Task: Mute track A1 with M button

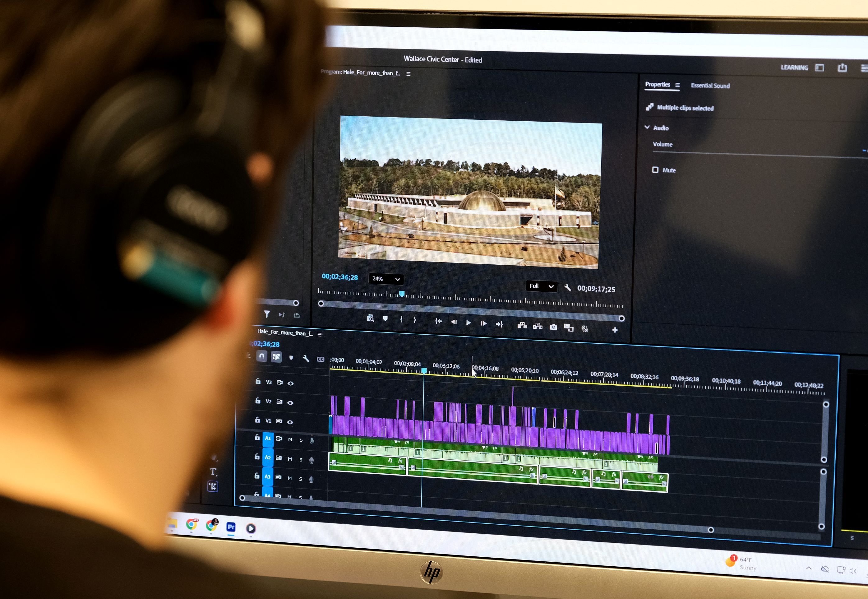Action: coord(290,439)
